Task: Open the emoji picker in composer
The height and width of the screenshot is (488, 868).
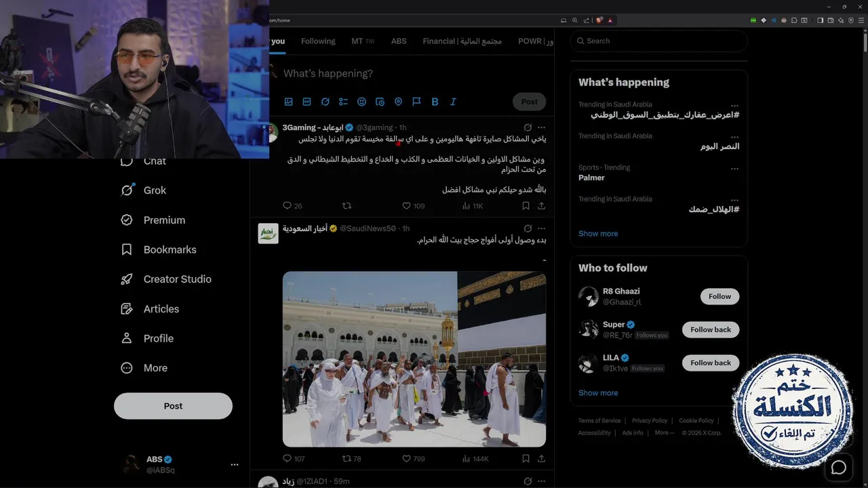Action: tap(361, 102)
